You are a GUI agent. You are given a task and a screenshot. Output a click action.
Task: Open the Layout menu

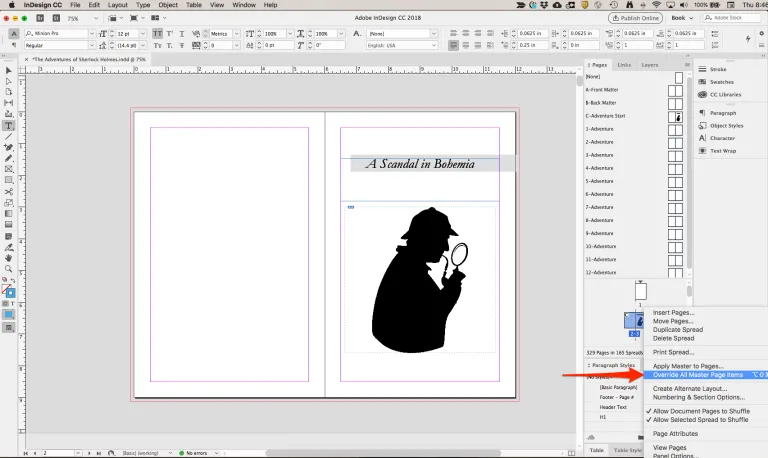tap(118, 5)
